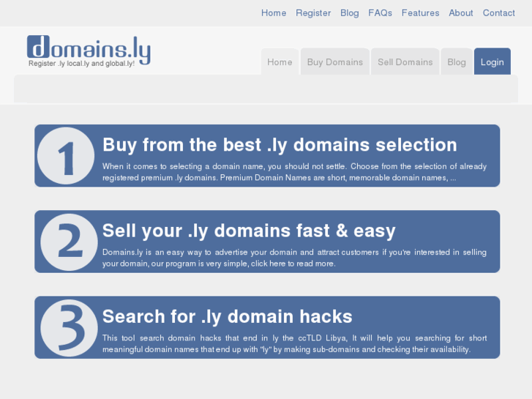Switch to the Sell Domains tab
Screen dimensions: 532x399
(x=405, y=61)
